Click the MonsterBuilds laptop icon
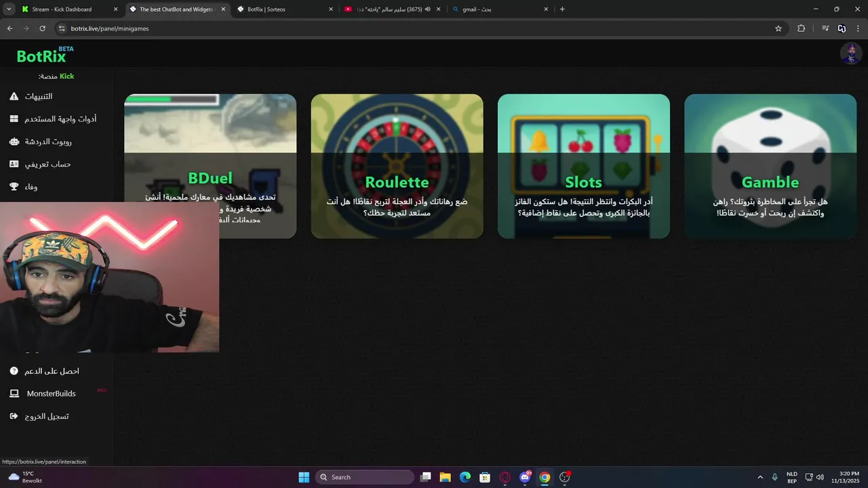 [x=14, y=393]
